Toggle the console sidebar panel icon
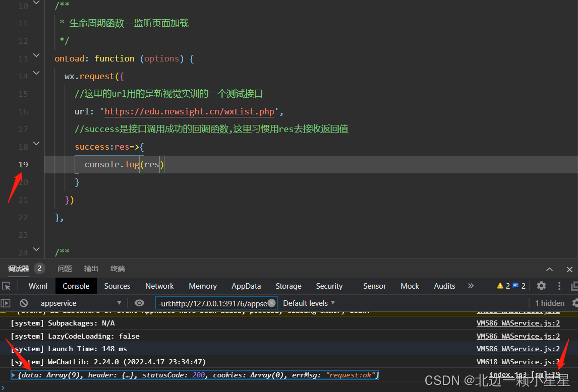Viewport: 578px width, 392px height. click(x=6, y=303)
